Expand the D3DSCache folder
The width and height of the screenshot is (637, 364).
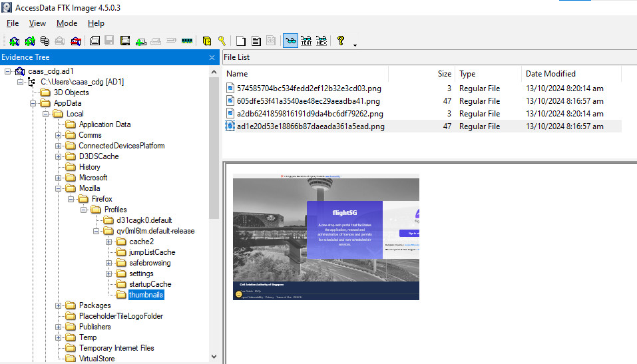click(x=58, y=156)
